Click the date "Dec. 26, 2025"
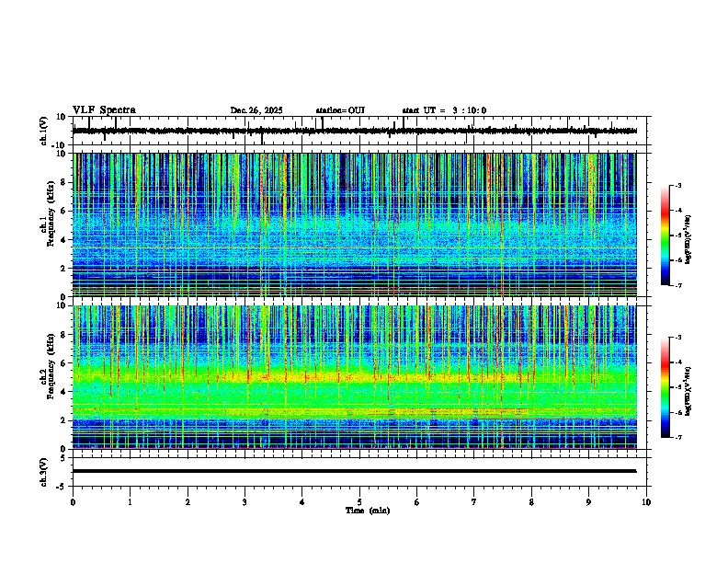The image size is (728, 563). [256, 110]
